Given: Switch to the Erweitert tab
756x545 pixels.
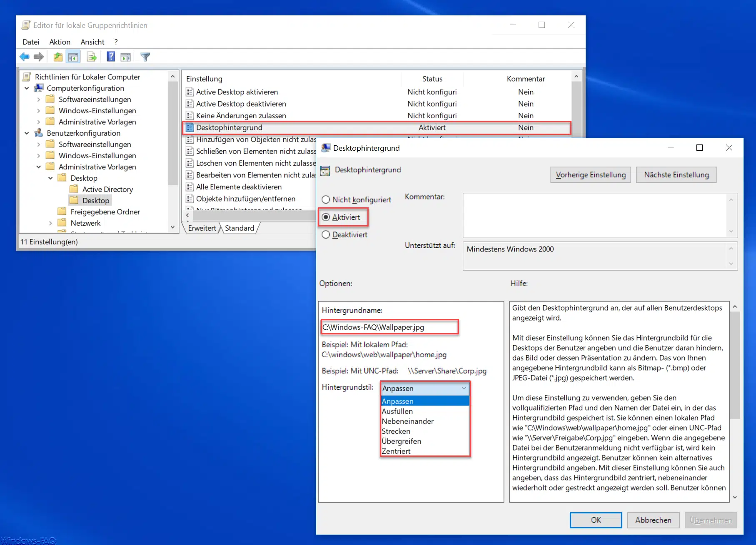Looking at the screenshot, I should (x=202, y=228).
